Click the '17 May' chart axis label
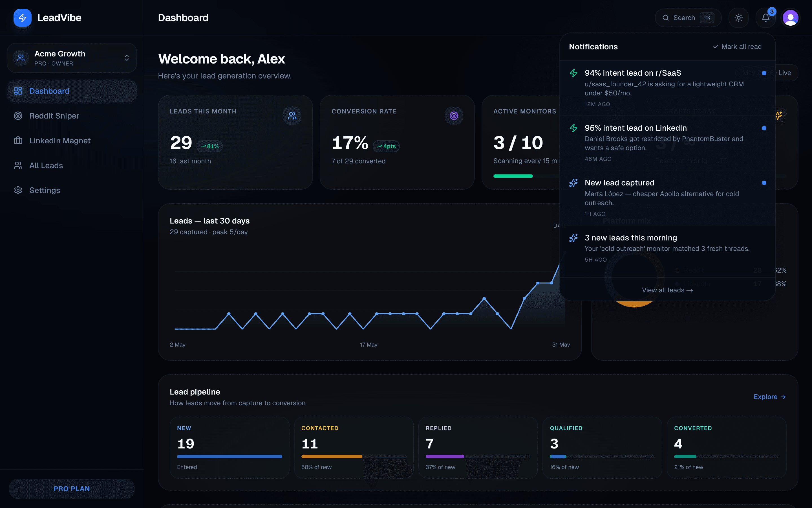 [x=369, y=345]
